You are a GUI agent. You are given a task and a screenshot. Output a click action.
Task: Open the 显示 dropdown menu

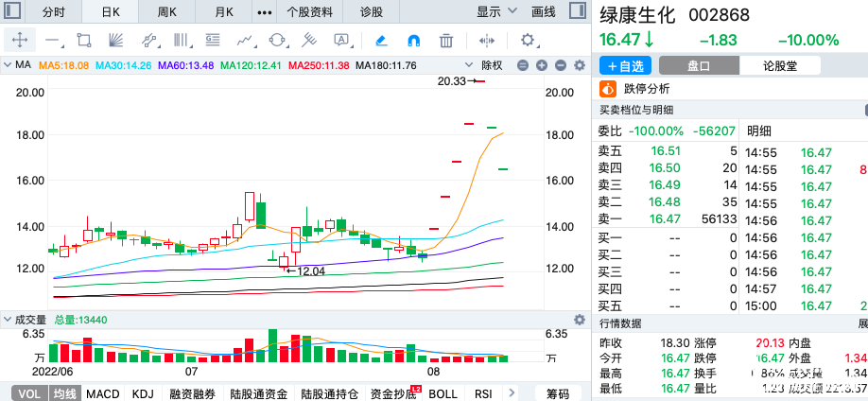496,12
